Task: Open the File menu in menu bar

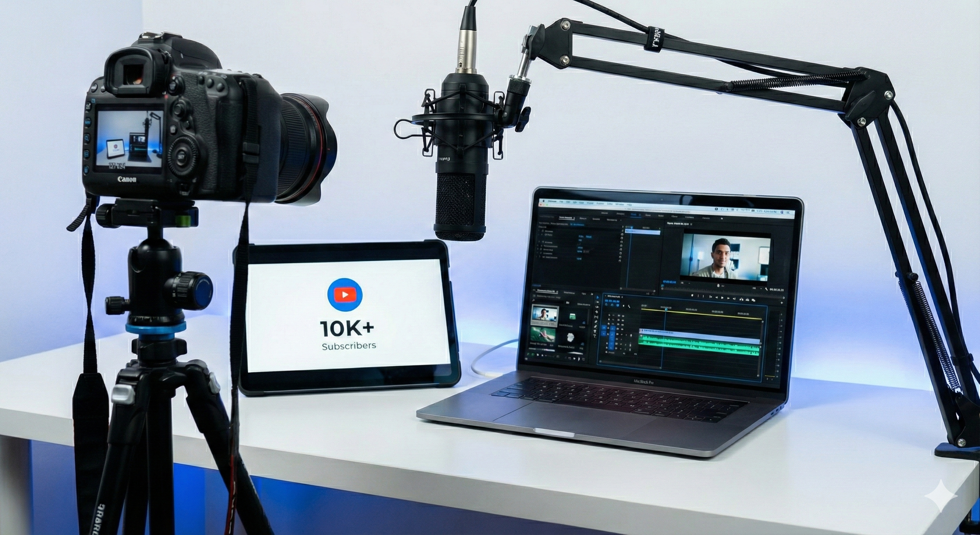Action: pos(561,202)
